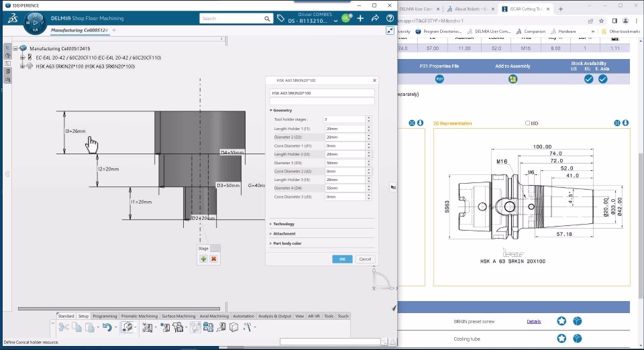This screenshot has height=350, width=644.
Task: Check the ISO checkbox
Action: (527, 123)
